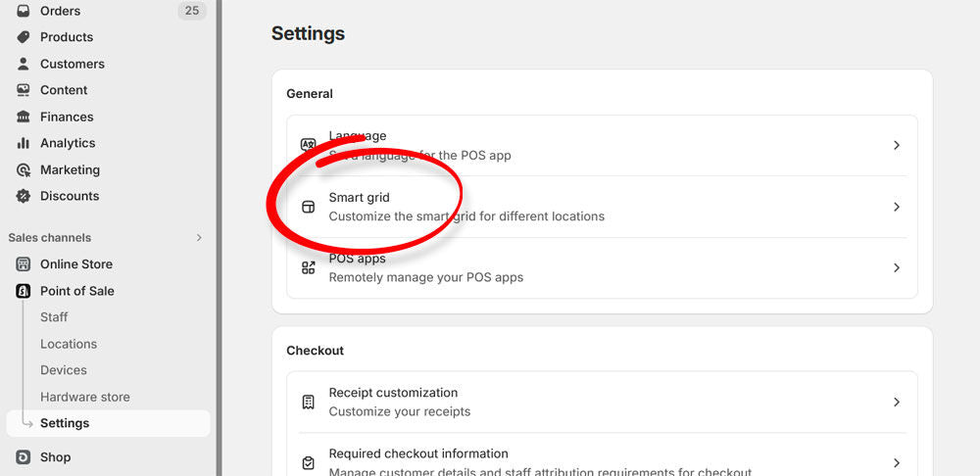The image size is (980, 476).
Task: Open Language setting via its chevron
Action: tap(897, 145)
